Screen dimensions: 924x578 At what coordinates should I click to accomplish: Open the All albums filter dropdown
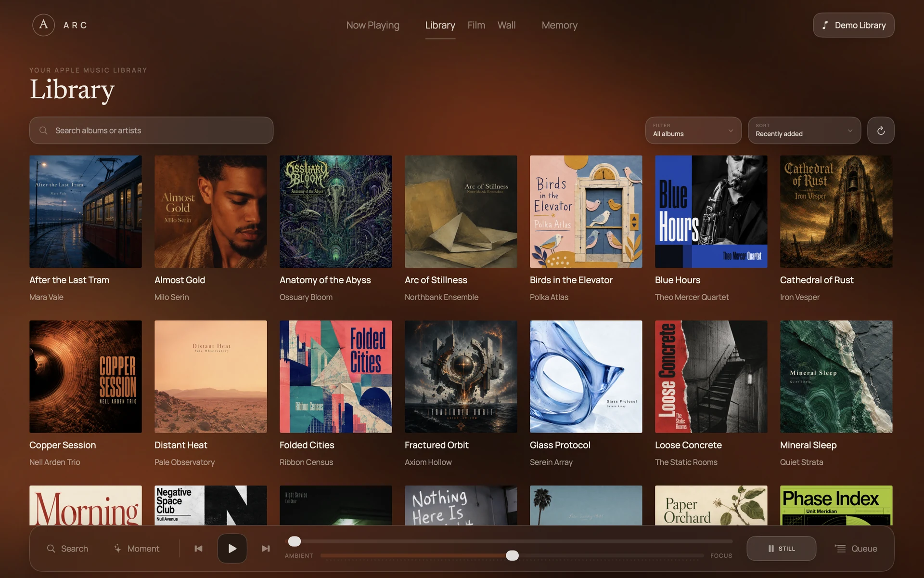point(693,131)
